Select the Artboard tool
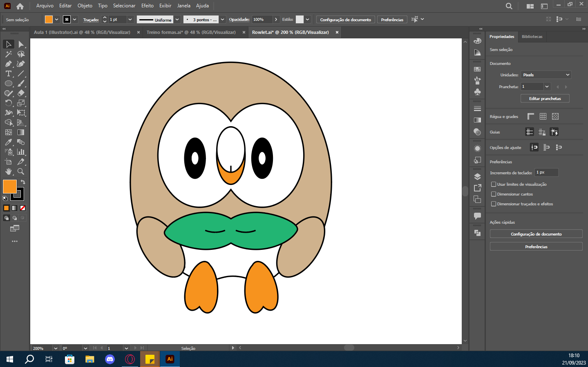Viewport: 588px width, 367px height. pos(9,162)
